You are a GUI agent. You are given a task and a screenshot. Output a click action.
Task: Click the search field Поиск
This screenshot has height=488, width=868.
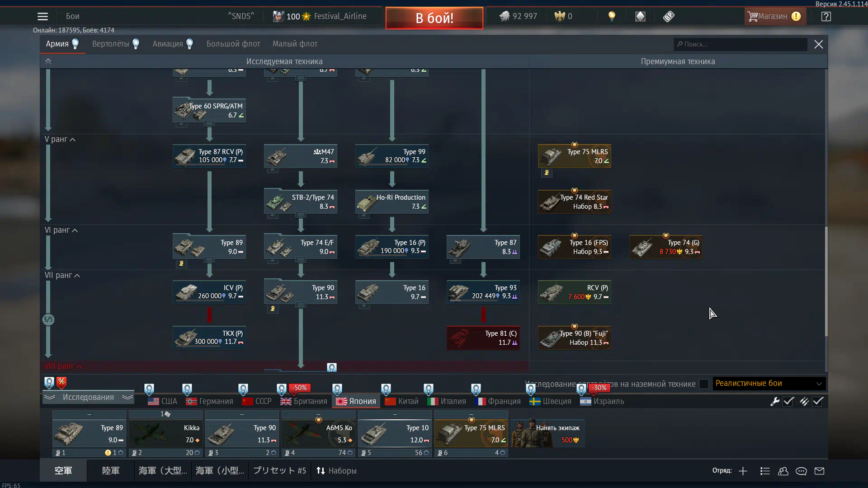click(x=740, y=44)
